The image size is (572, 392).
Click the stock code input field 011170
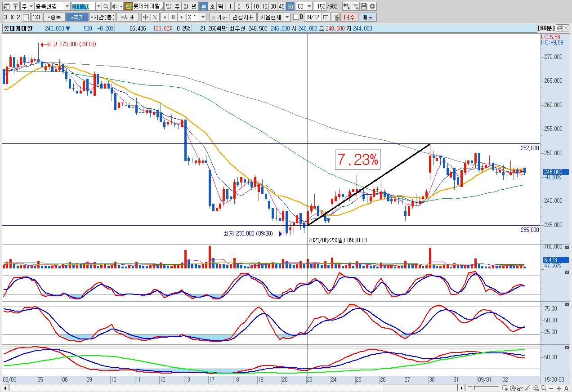click(x=83, y=6)
